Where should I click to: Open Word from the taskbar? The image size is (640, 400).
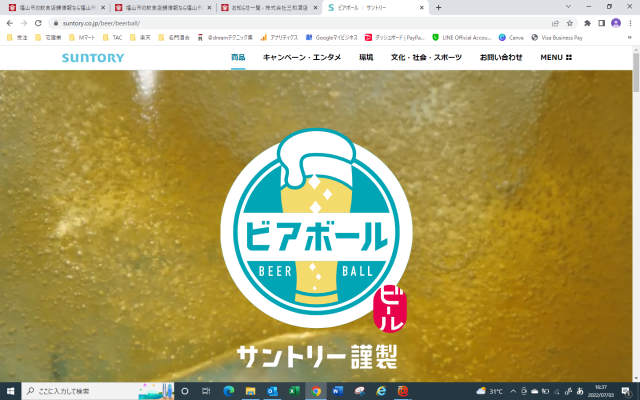tap(338, 391)
